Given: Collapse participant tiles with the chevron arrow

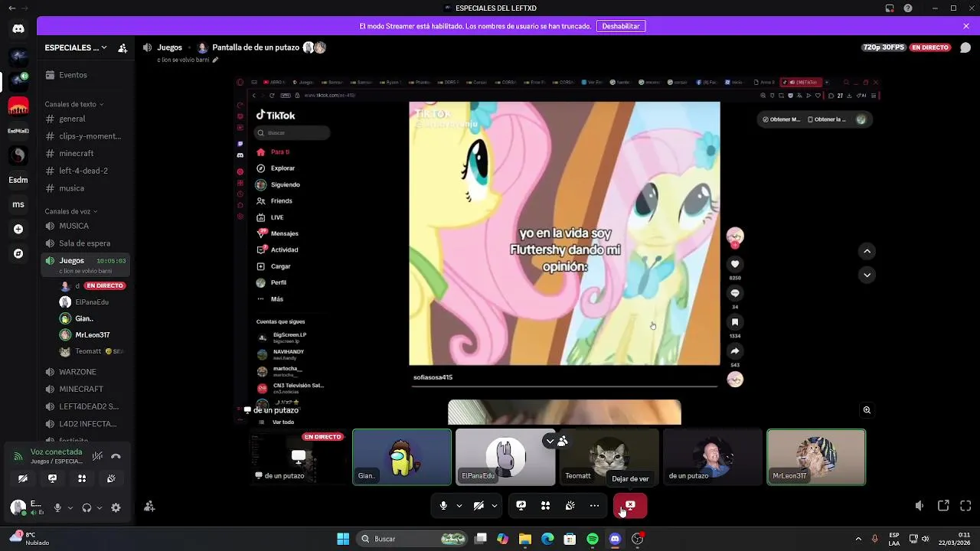Looking at the screenshot, I should point(550,441).
